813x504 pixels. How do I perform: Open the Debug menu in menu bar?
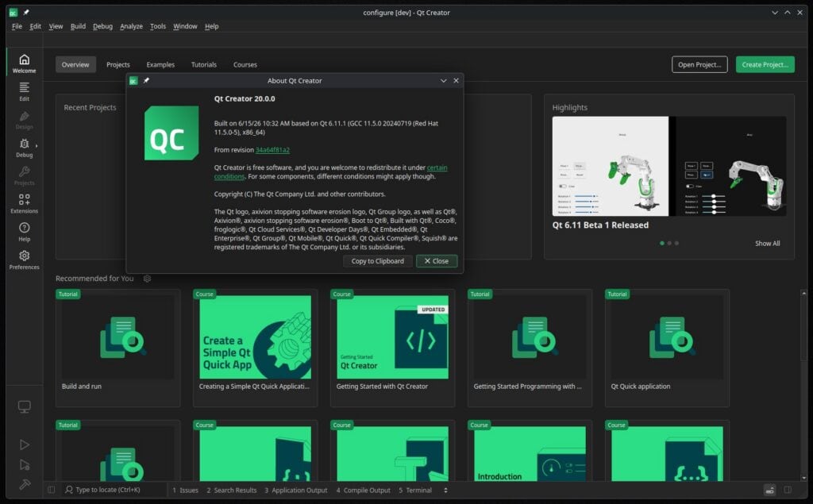pos(102,26)
